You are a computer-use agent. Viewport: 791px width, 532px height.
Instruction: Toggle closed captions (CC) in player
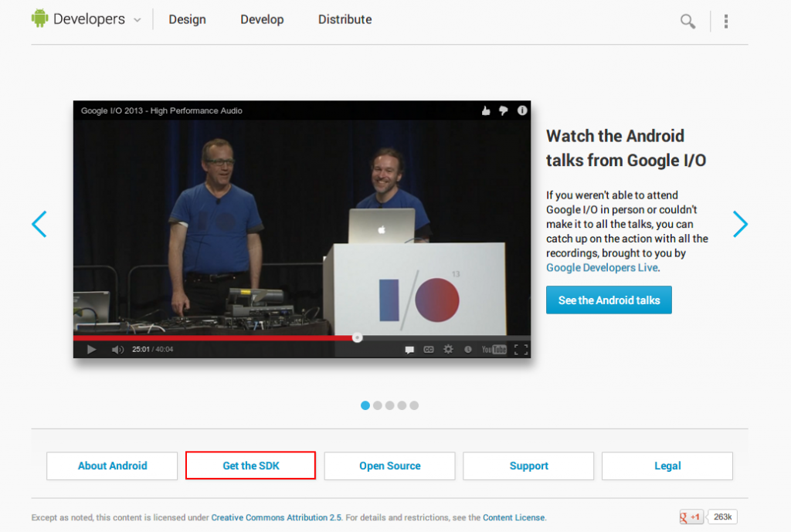click(429, 350)
